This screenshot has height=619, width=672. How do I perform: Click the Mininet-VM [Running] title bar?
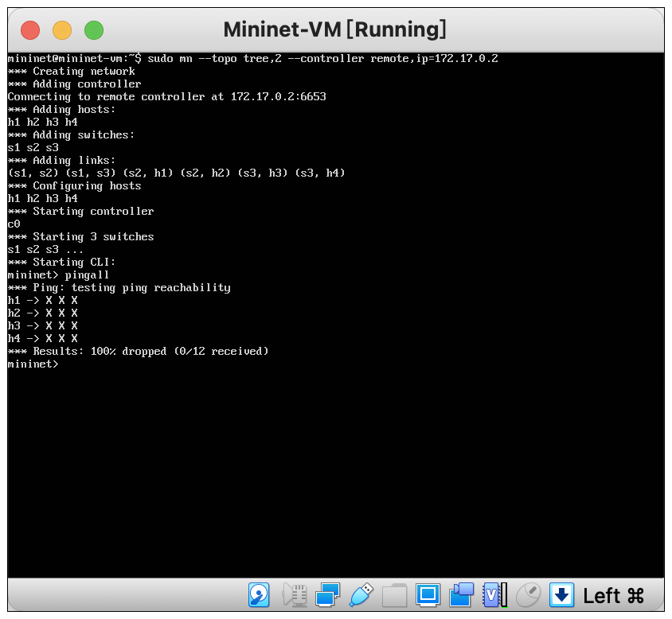(x=334, y=29)
